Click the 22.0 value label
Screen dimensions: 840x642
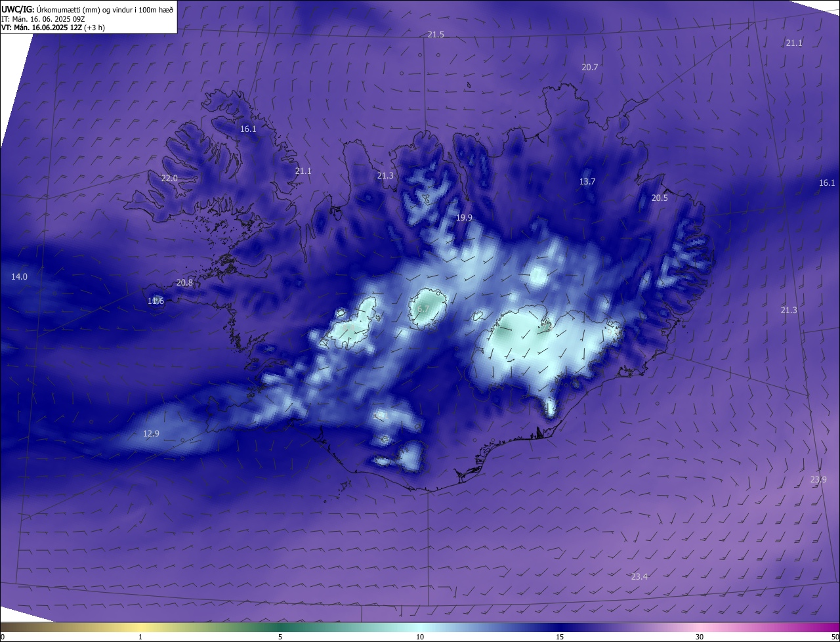[169, 178]
